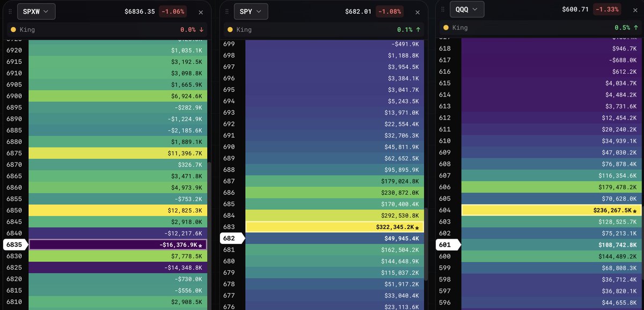
Task: Click the SPY 0.1% up arrow
Action: (x=417, y=30)
